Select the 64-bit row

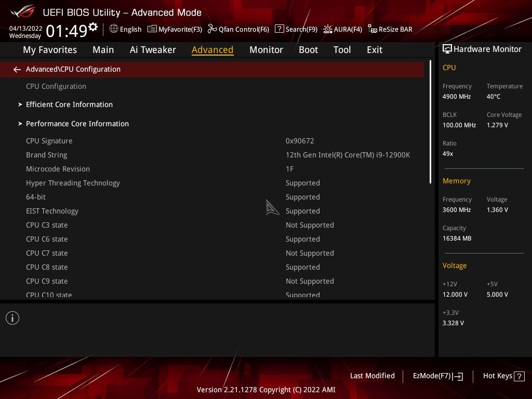pyautogui.click(x=212, y=197)
